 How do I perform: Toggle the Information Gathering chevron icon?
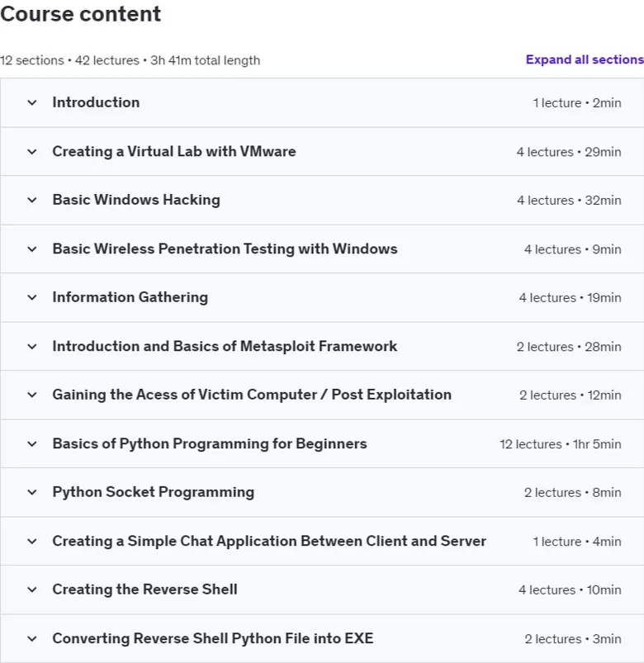[x=32, y=298]
